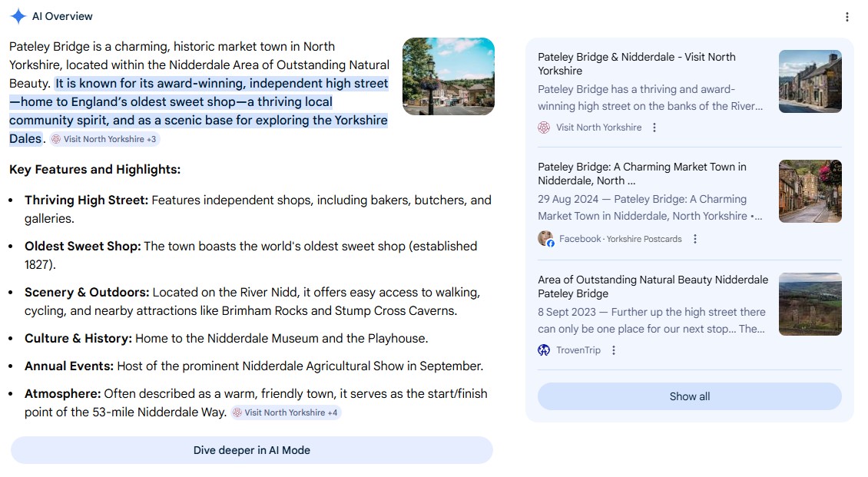
Task: Click the AI Overview sparkle icon
Action: [x=18, y=16]
